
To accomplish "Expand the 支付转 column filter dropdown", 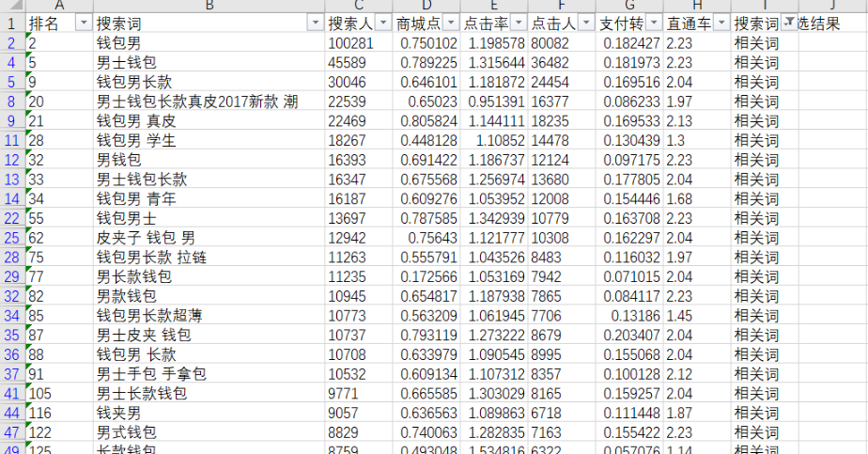I will click(x=654, y=23).
